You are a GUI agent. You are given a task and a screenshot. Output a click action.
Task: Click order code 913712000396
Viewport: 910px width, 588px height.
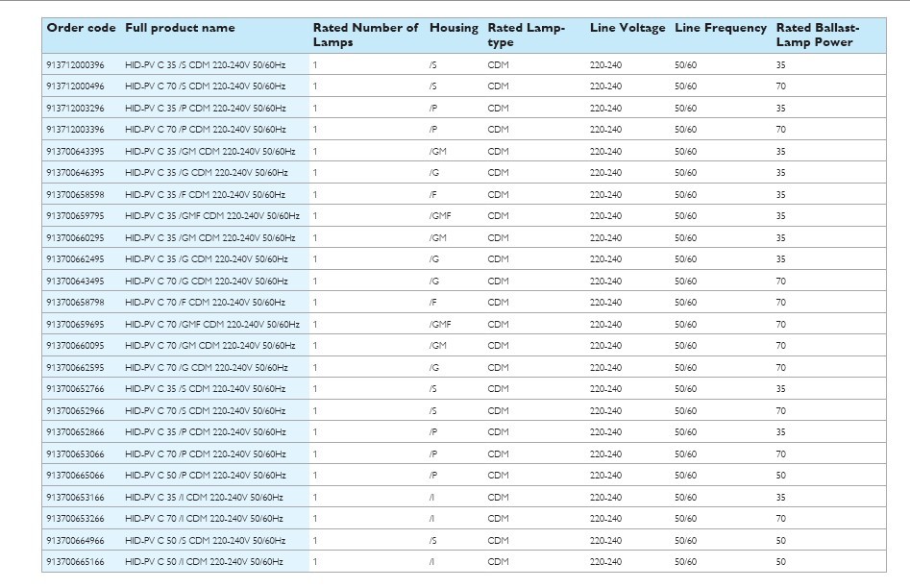(x=75, y=64)
